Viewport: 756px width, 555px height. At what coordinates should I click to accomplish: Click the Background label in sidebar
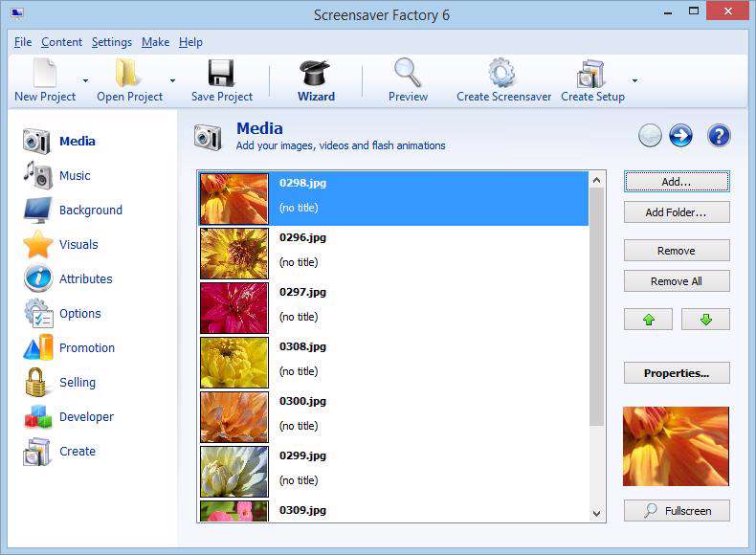pyautogui.click(x=91, y=211)
